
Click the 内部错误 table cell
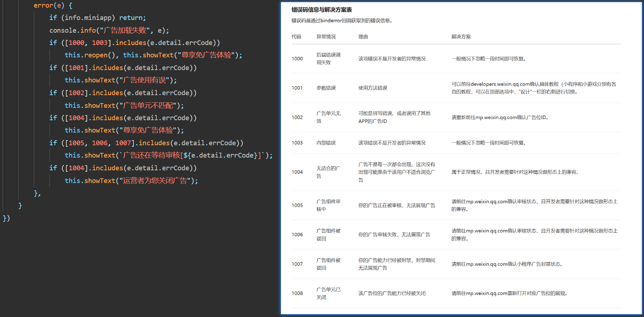click(x=326, y=143)
